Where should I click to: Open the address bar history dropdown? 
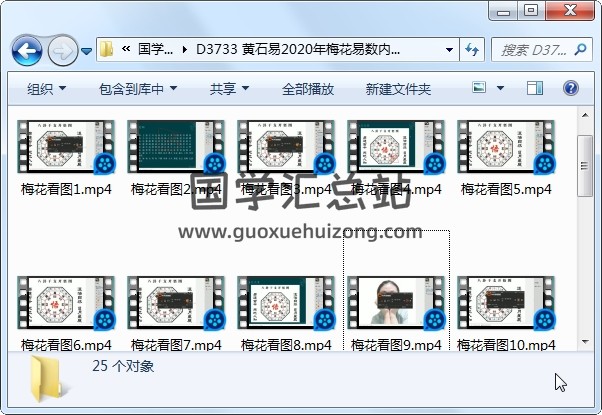449,50
